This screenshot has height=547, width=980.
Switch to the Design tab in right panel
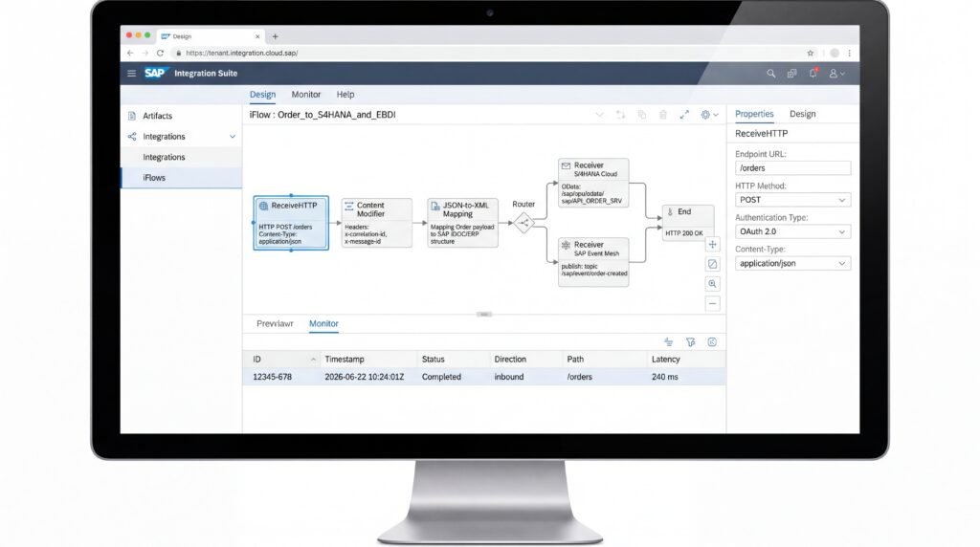pyautogui.click(x=803, y=114)
